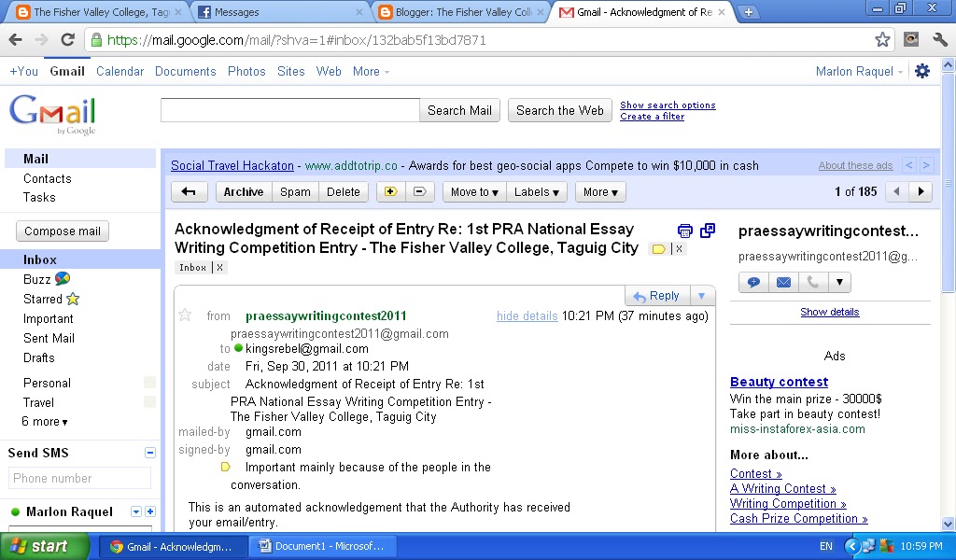This screenshot has width=956, height=560.
Task: Click the Starred label star icon
Action: pyautogui.click(x=73, y=299)
